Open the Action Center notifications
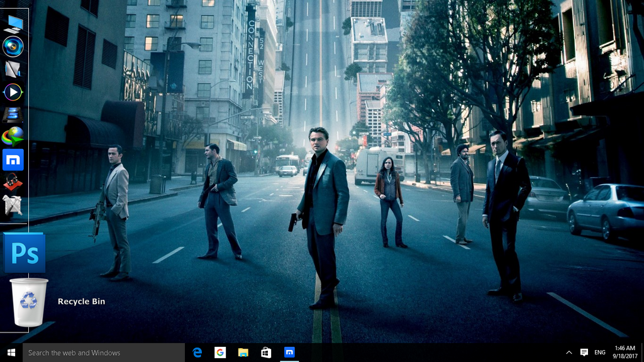Screen dimensions: 644x362 click(x=584, y=353)
